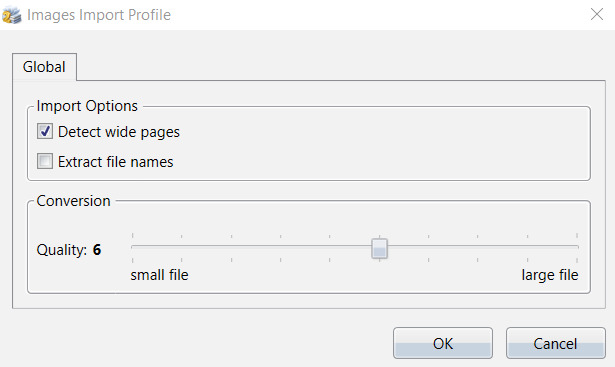Click the Extract file names label
The image size is (615, 367).
coord(116,162)
